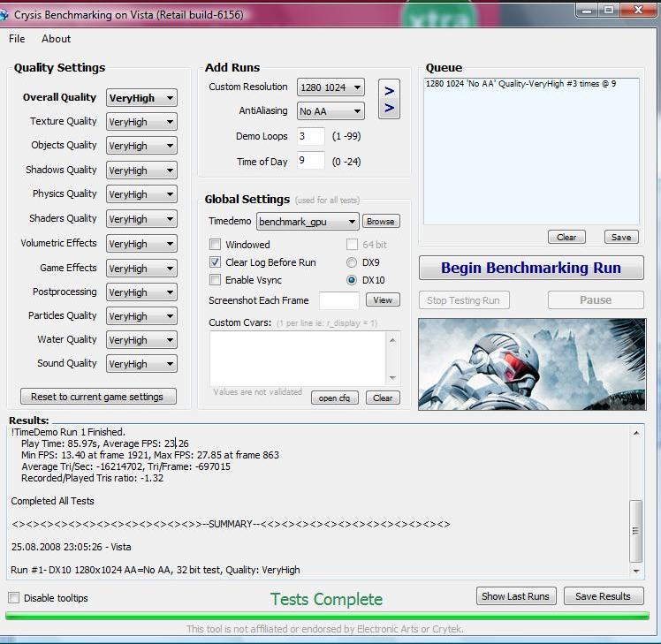
Task: Click the 'Min FPS: 13.40' result line
Action: pos(150,455)
